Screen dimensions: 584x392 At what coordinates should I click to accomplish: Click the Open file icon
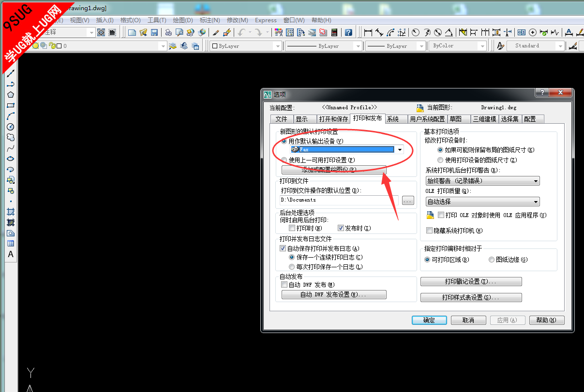click(143, 32)
